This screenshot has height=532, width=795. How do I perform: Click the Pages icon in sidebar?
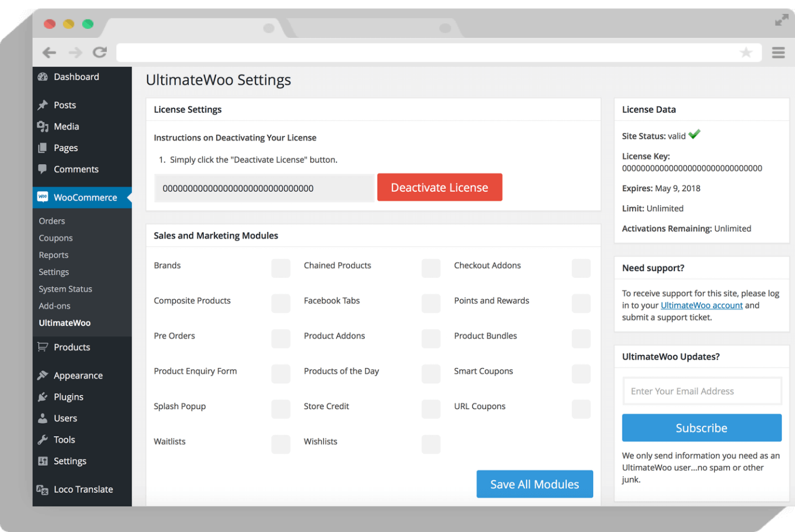tap(43, 148)
